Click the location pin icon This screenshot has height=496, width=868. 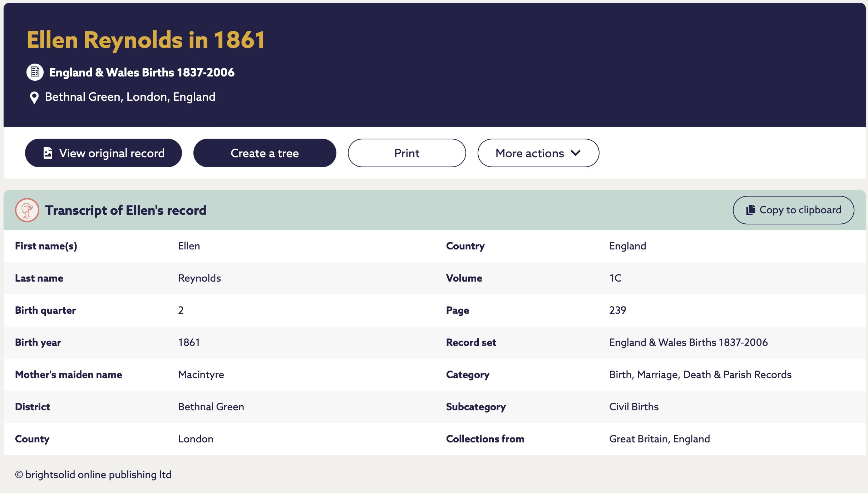pos(34,98)
